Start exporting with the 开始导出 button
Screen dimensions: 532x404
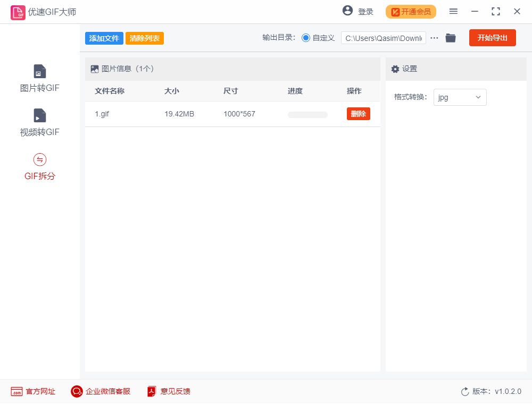[x=492, y=38]
